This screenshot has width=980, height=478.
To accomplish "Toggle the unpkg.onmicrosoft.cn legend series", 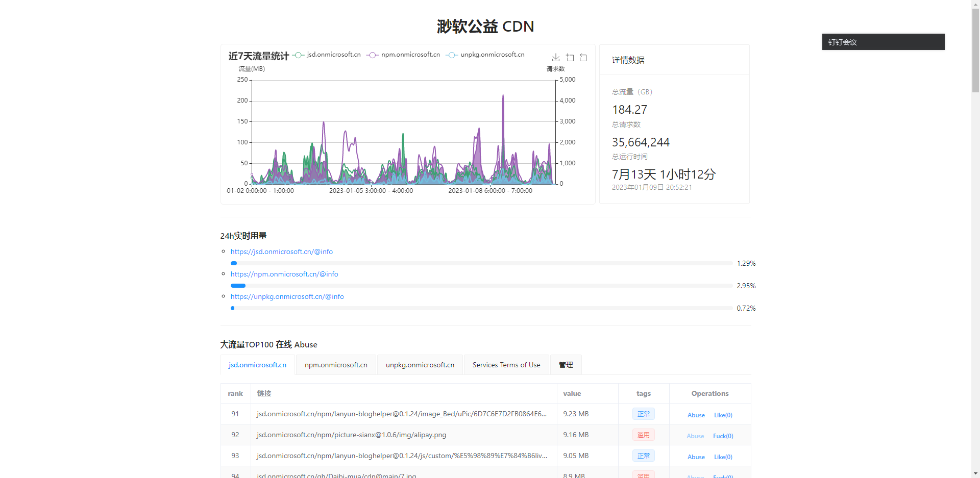I will pos(485,55).
